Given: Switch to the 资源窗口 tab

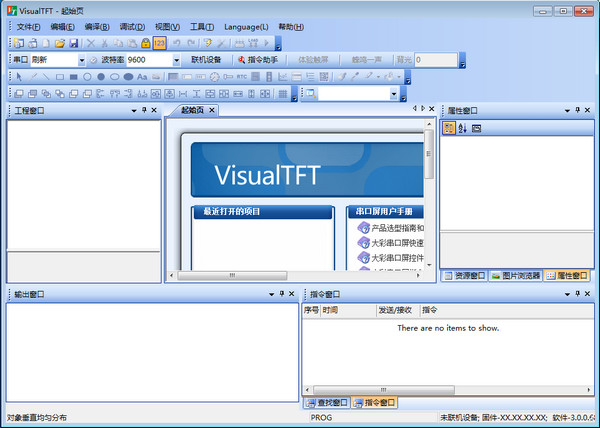Looking at the screenshot, I should [465, 275].
